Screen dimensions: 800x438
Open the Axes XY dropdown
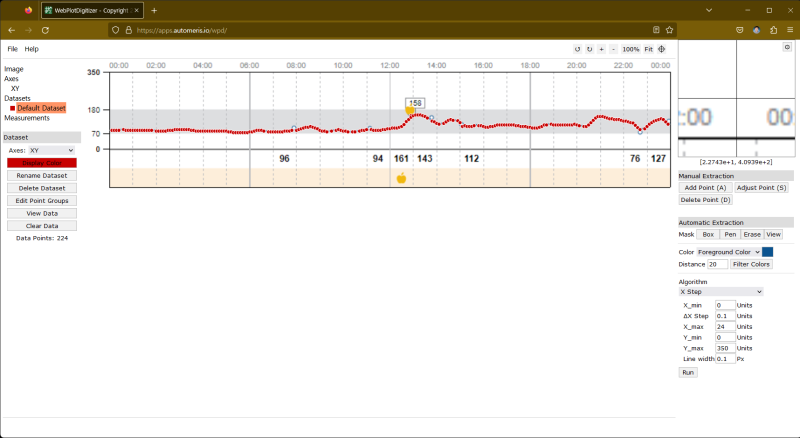(52, 151)
